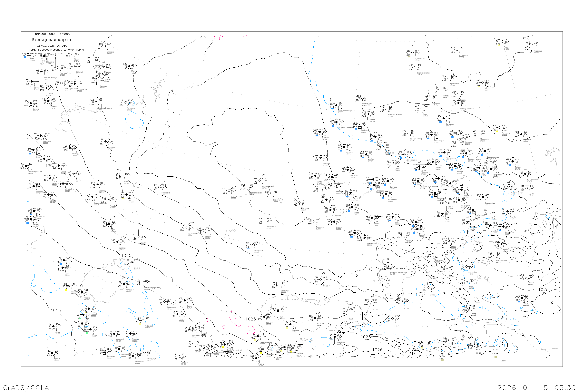Click the 1015 isobar label at lower left

coord(56,310)
